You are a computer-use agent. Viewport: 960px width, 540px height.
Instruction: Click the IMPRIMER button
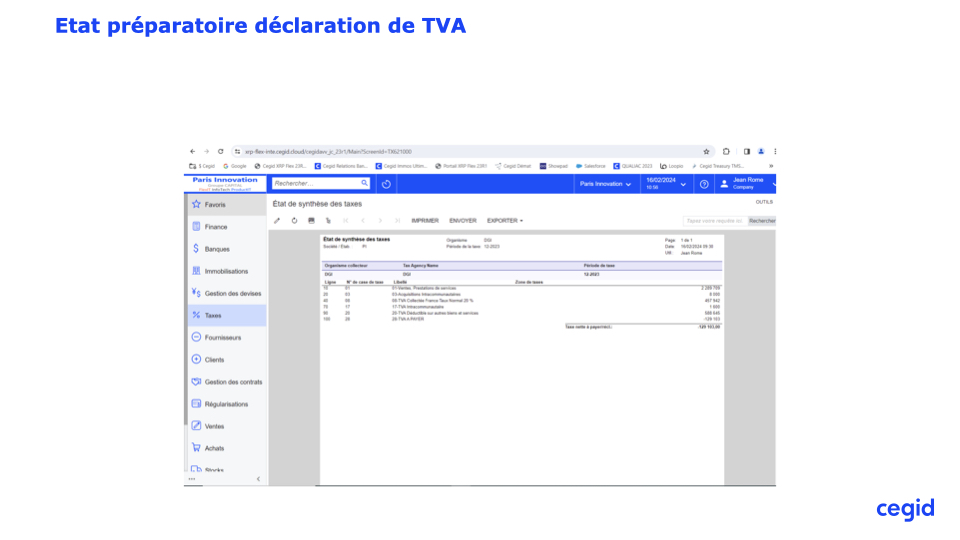coord(425,220)
